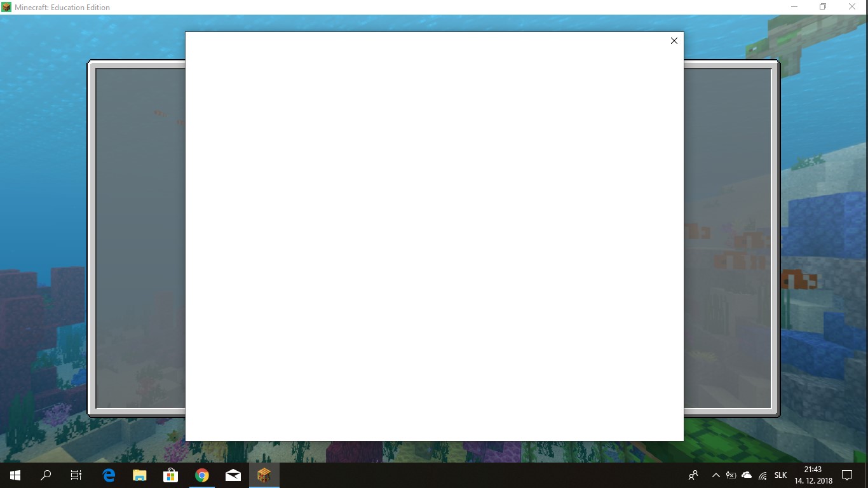The image size is (868, 488).
Task: Open Wi-Fi network panel
Action: 763,475
